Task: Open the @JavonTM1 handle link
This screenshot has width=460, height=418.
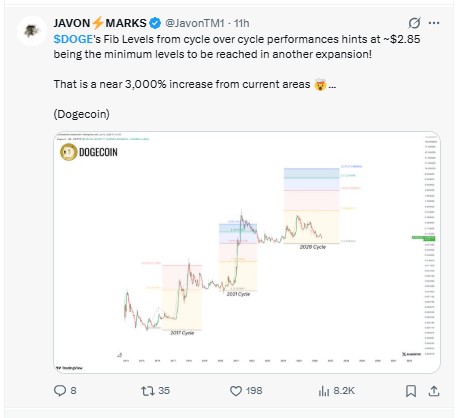Action: click(x=195, y=23)
